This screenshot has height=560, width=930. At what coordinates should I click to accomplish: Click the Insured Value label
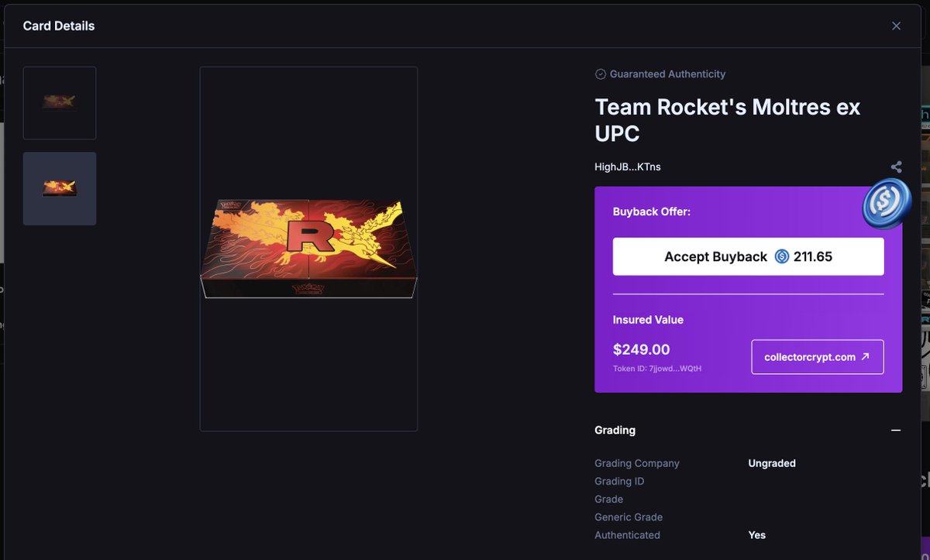[x=648, y=320]
